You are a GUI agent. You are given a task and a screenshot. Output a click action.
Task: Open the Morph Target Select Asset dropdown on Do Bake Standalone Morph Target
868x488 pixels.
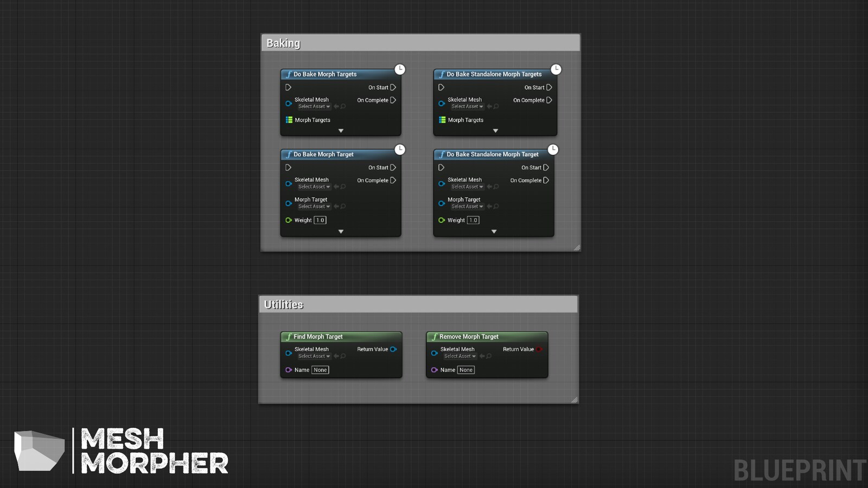pyautogui.click(x=467, y=206)
